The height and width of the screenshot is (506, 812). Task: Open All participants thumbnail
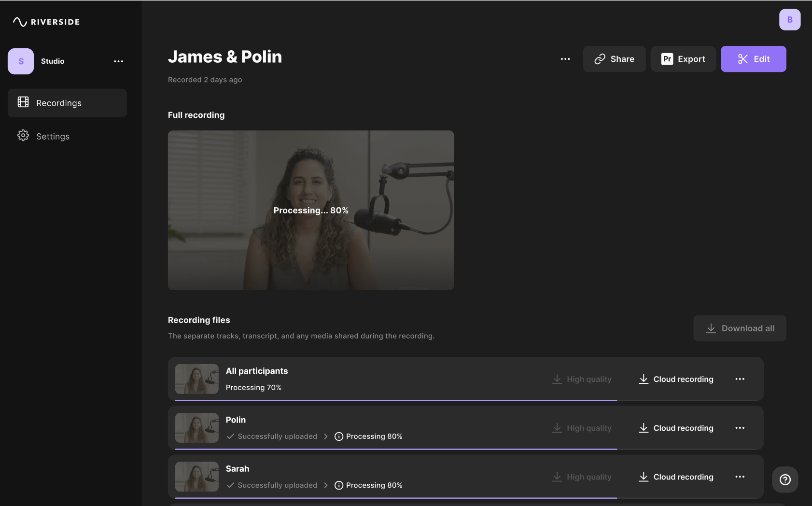pos(197,379)
